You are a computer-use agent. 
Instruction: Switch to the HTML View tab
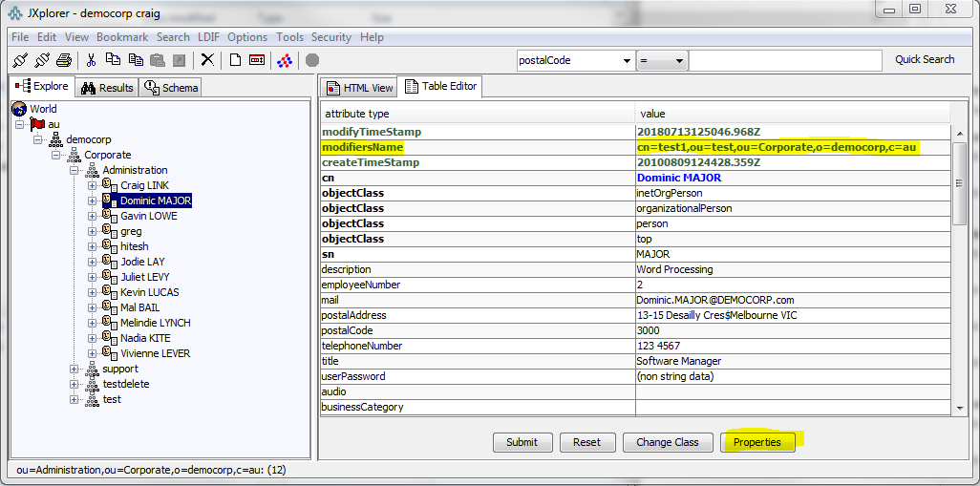(x=360, y=88)
